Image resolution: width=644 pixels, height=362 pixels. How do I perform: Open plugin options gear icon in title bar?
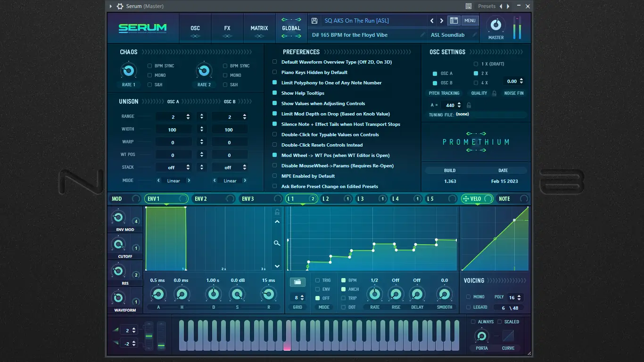pos(120,6)
